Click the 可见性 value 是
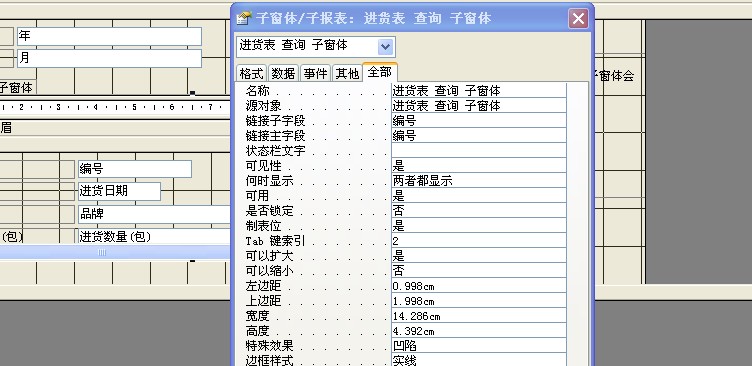The image size is (752, 366). coord(479,165)
